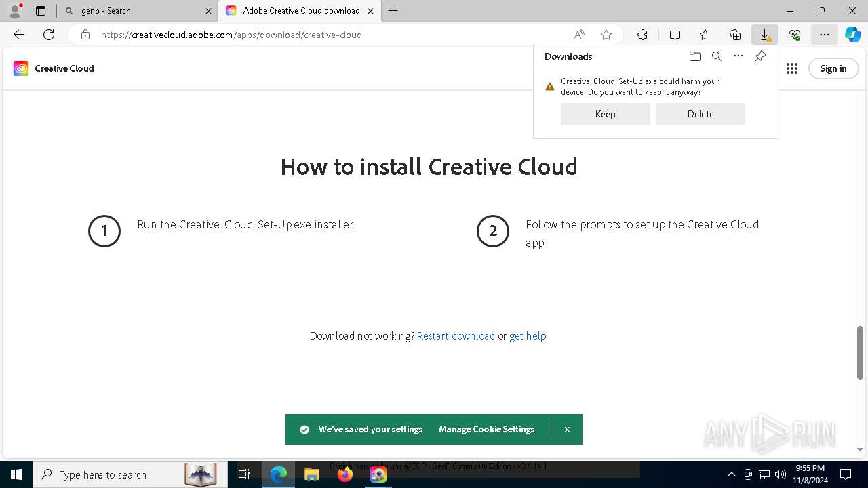Open the tab actions menu icon
868x488 pixels.
click(41, 11)
